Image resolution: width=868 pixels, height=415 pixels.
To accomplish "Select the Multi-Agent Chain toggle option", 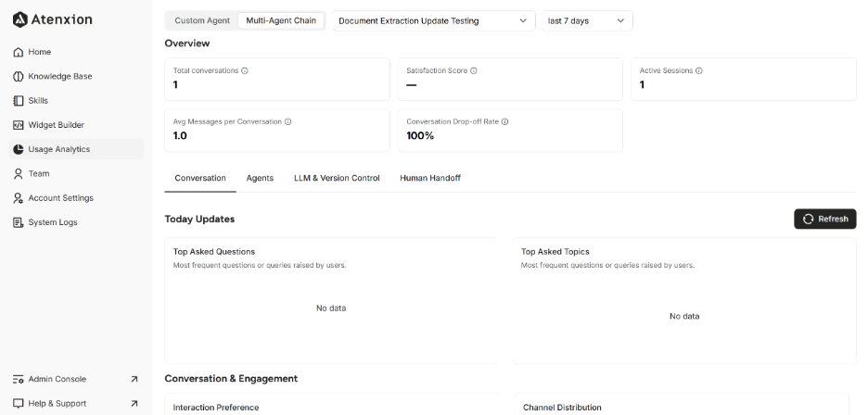I will pyautogui.click(x=281, y=20).
